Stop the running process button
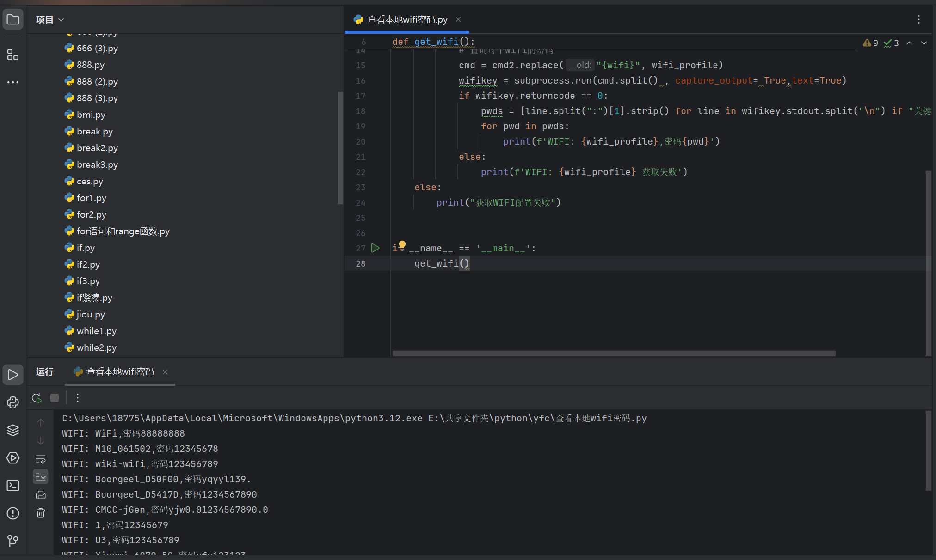 click(55, 398)
